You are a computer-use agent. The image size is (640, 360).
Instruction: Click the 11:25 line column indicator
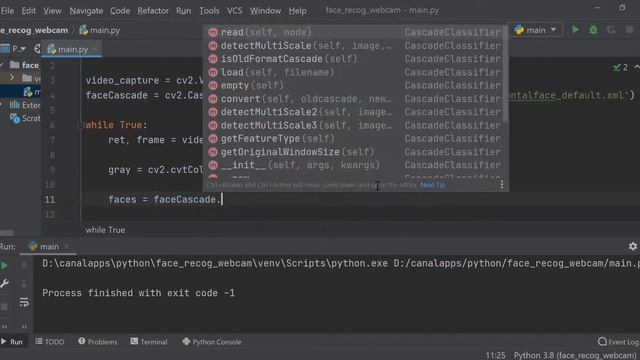tap(496, 355)
